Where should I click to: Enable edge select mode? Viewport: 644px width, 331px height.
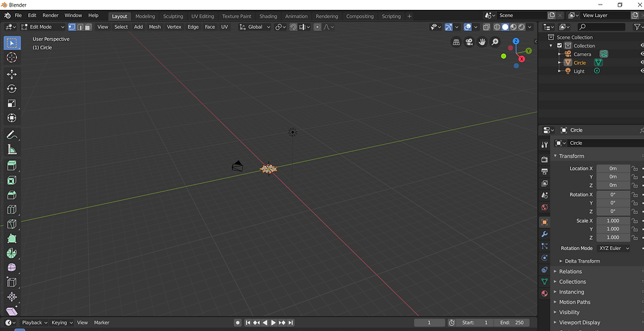tap(80, 27)
